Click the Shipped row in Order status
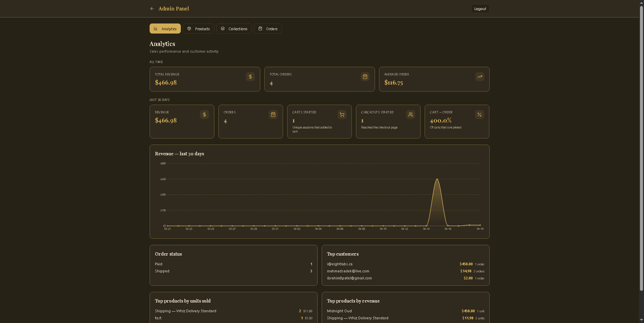644x323 pixels. click(x=233, y=271)
